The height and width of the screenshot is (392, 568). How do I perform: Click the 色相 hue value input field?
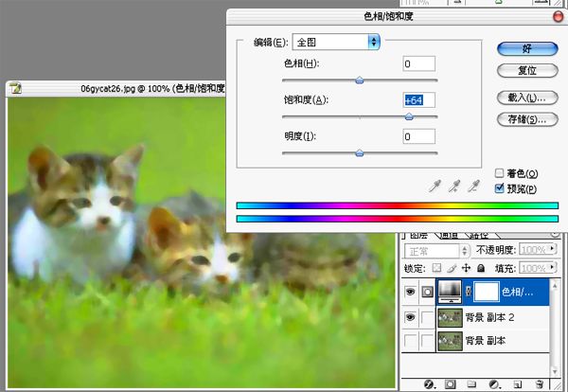pyautogui.click(x=418, y=63)
